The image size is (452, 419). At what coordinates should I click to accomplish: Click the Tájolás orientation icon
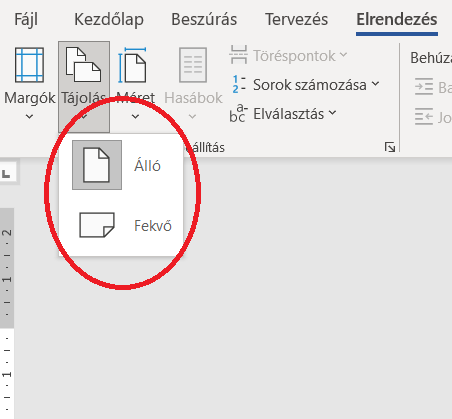(x=83, y=65)
